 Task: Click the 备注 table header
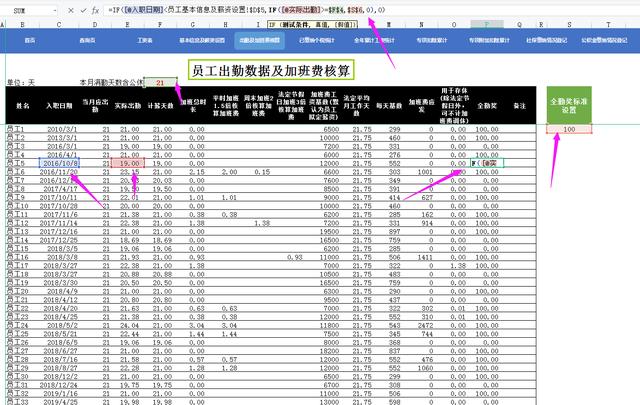coord(519,106)
